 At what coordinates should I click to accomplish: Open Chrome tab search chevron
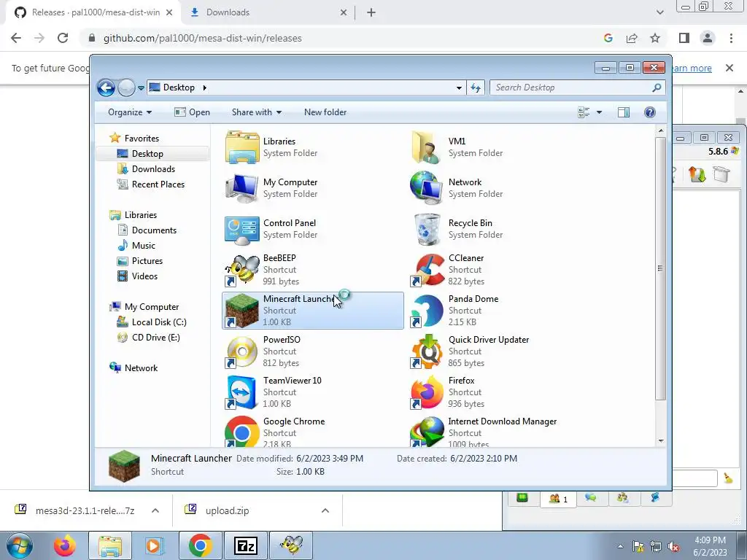[659, 12]
